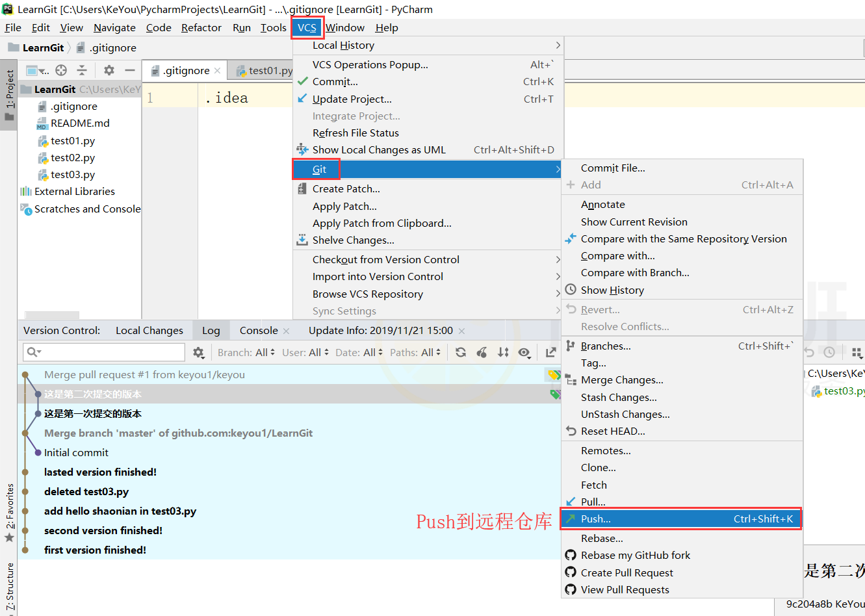The width and height of the screenshot is (865, 616).
Task: Select the test02.py file in project tree
Action: pos(73,157)
